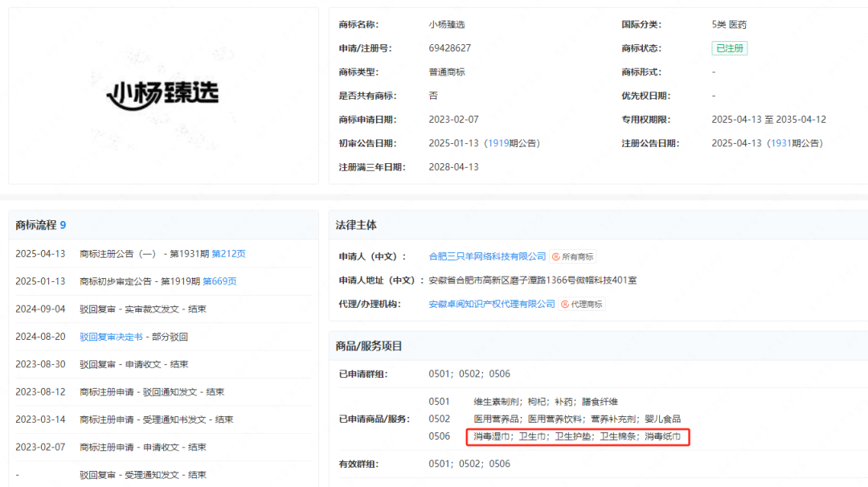This screenshot has width=868, height=487.
Task: Click the 2023-08-12 驳回通知发文 row
Action: (163, 392)
